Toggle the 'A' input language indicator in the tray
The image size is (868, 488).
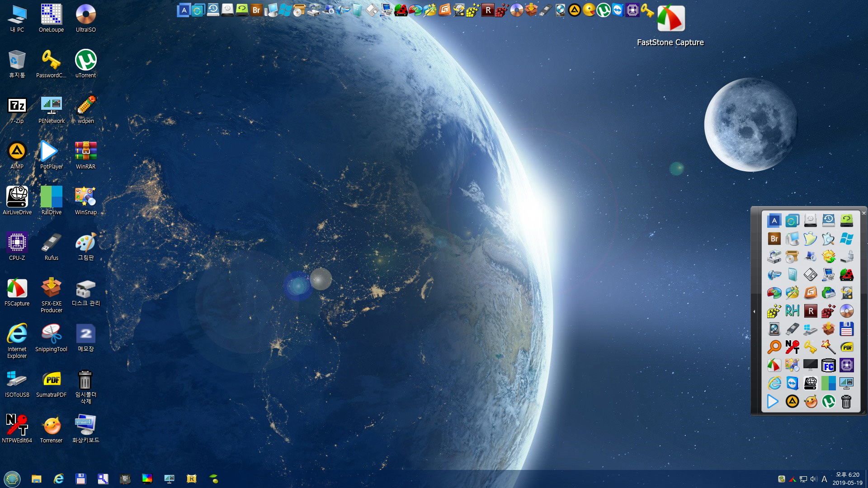[824, 479]
